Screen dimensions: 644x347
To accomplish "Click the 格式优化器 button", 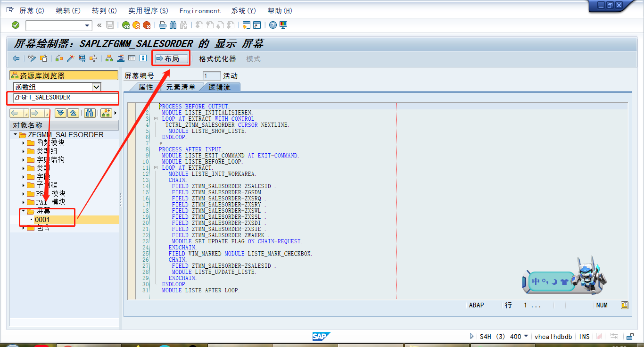I will pos(217,59).
